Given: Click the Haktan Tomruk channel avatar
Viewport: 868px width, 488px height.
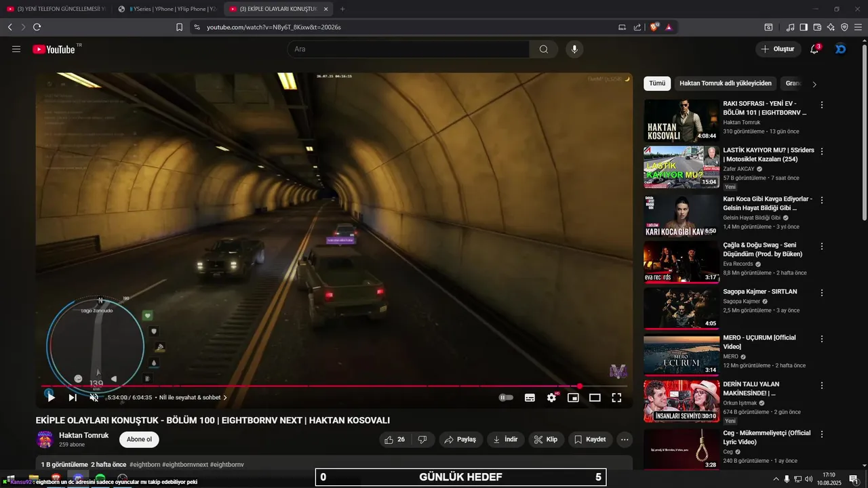Looking at the screenshot, I should pyautogui.click(x=45, y=439).
